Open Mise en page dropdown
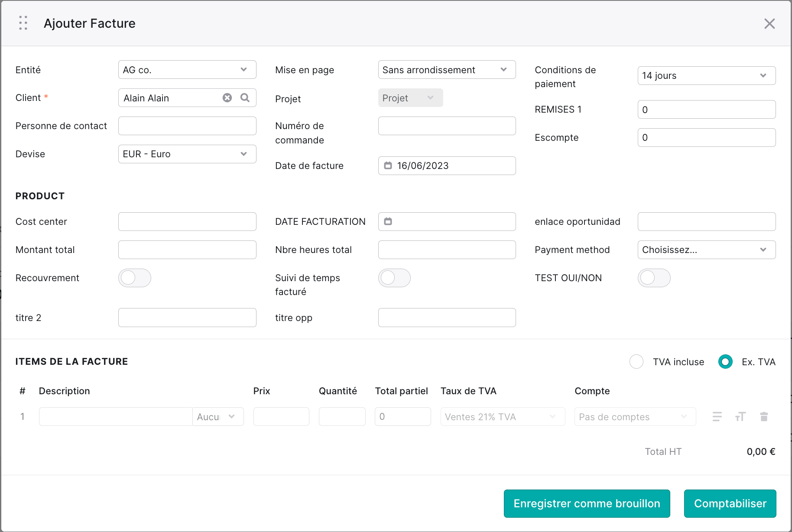 pos(447,70)
